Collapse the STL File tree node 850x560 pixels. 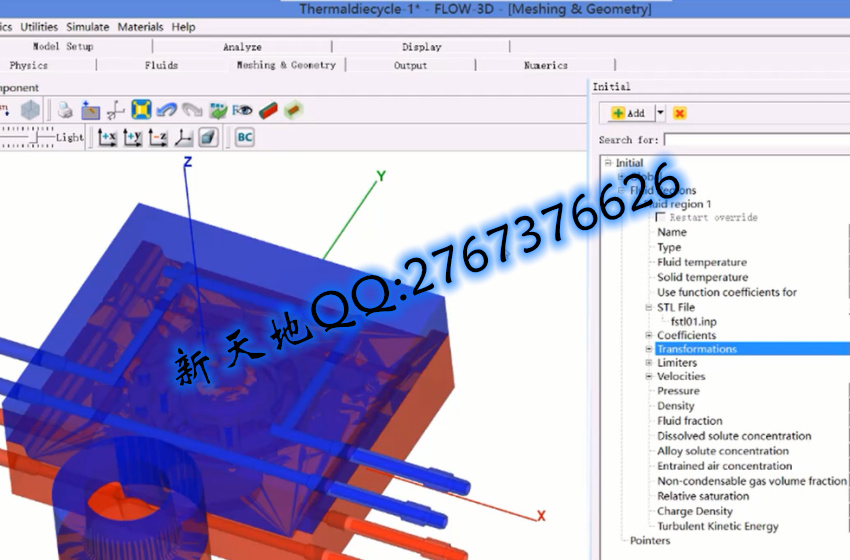[x=649, y=307]
